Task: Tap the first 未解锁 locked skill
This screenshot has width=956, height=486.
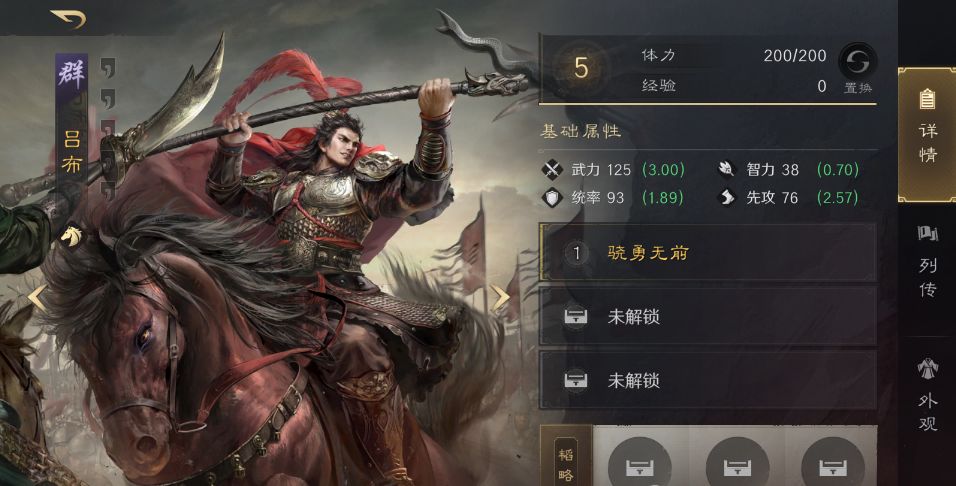Action: click(x=708, y=316)
